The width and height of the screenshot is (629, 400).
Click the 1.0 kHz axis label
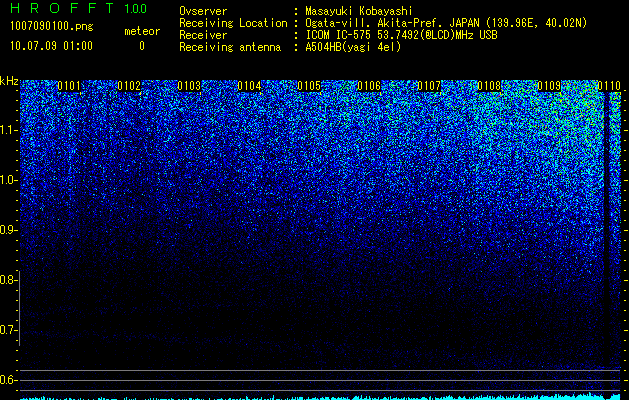tap(8, 180)
